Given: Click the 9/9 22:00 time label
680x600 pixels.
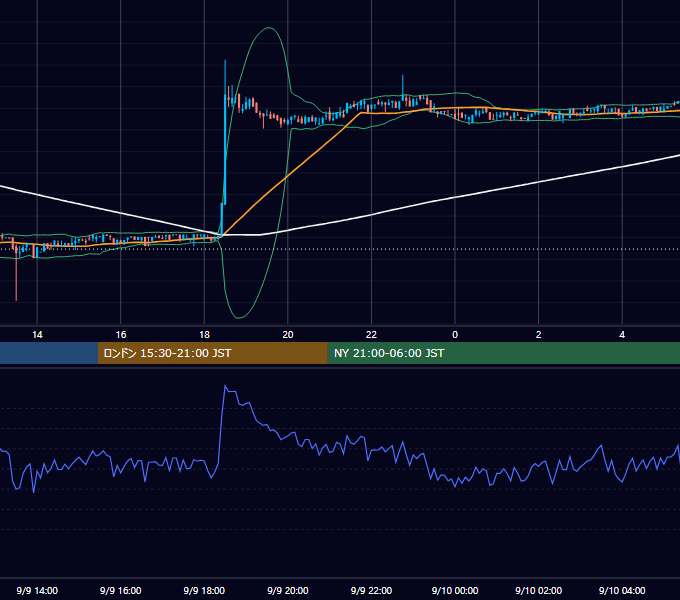Looking at the screenshot, I should (371, 590).
